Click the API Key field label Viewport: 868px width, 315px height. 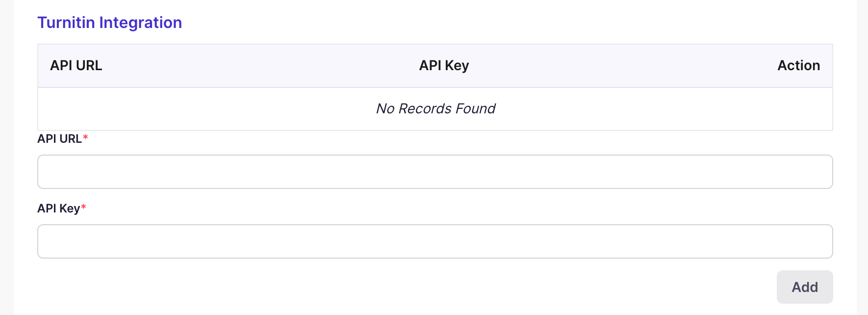pyautogui.click(x=58, y=209)
